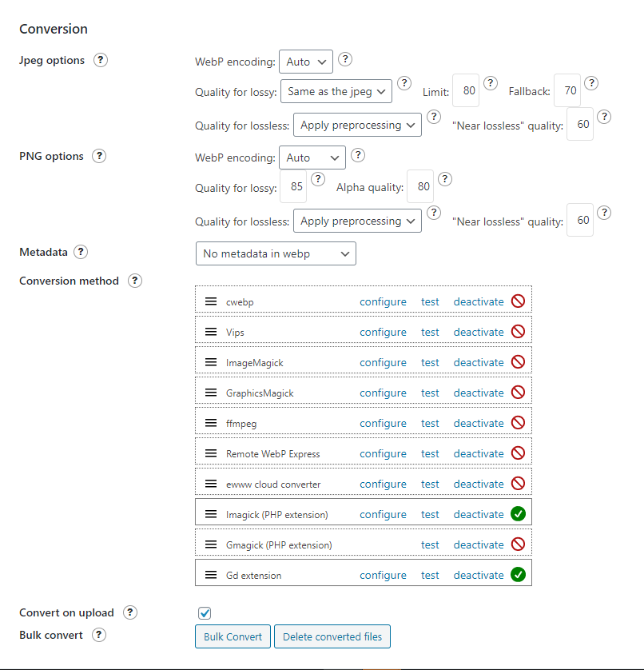Click test link for Gmagick PHP extension
Image resolution: width=644 pixels, height=670 pixels.
tap(430, 544)
